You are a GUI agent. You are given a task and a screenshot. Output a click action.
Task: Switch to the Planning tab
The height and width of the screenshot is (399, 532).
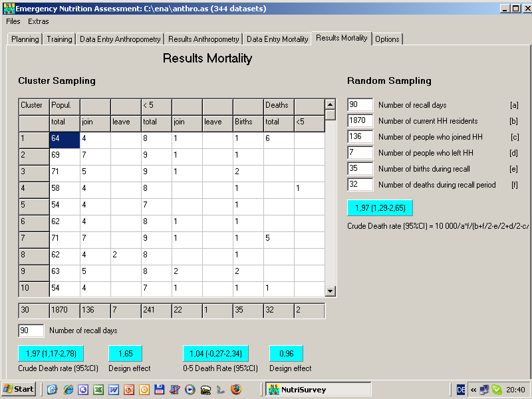(x=25, y=39)
